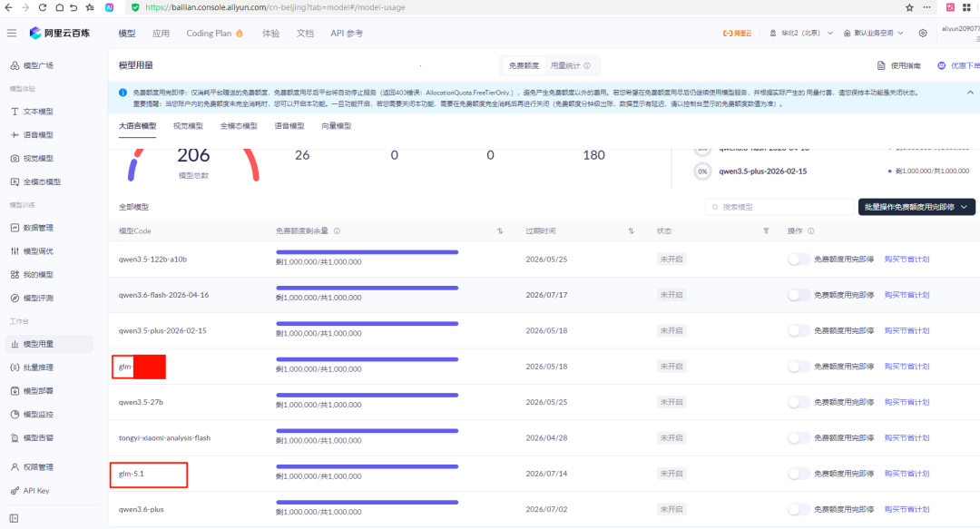
Task: Open the address bar three-dot menu
Action: [926, 7]
